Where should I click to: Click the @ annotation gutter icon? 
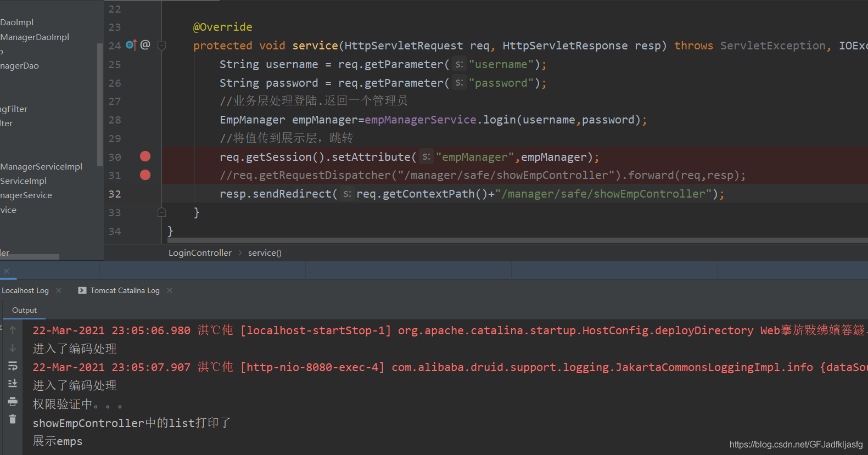[x=145, y=45]
